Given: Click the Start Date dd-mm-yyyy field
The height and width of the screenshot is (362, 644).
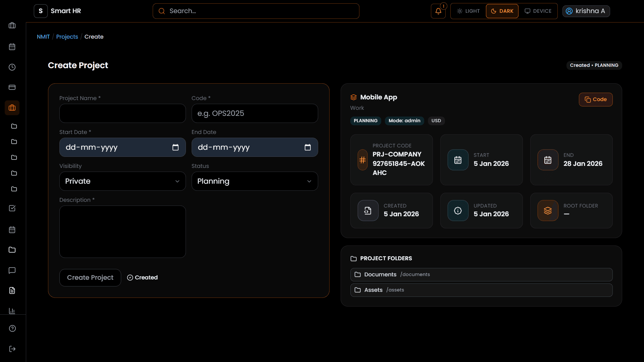Looking at the screenshot, I should pos(122,147).
